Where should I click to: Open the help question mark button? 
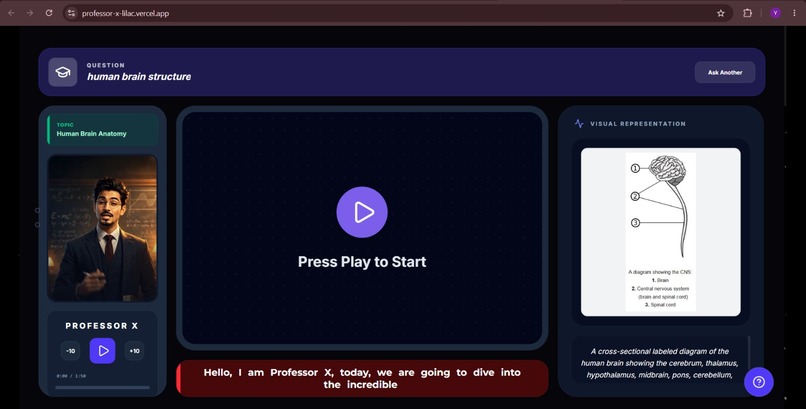pyautogui.click(x=759, y=382)
